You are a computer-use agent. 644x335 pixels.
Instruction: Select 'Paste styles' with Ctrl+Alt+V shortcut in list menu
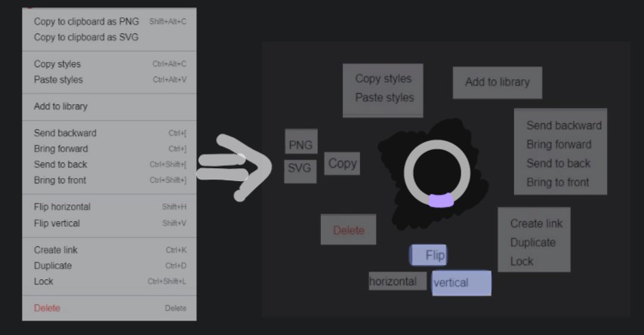(109, 80)
